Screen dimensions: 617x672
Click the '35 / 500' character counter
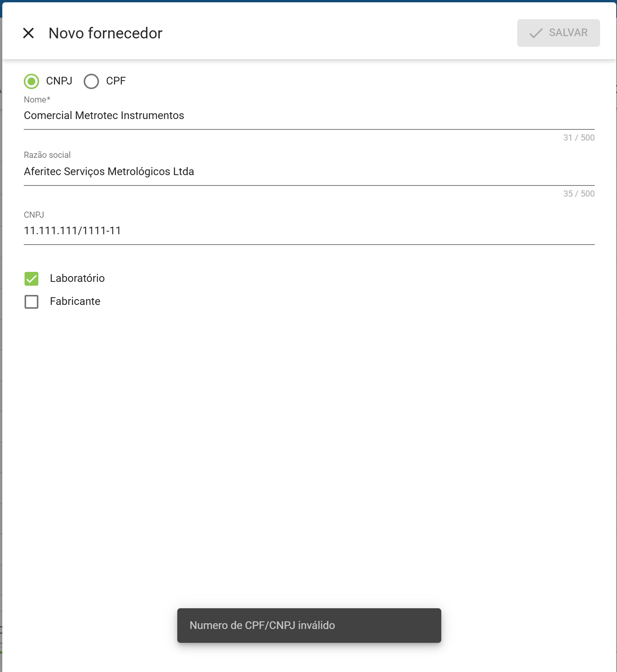pyautogui.click(x=579, y=194)
